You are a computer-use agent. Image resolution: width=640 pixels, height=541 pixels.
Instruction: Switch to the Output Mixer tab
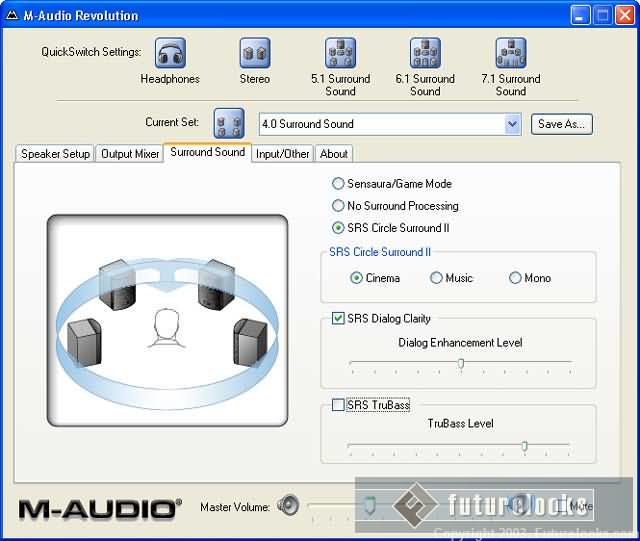(130, 154)
